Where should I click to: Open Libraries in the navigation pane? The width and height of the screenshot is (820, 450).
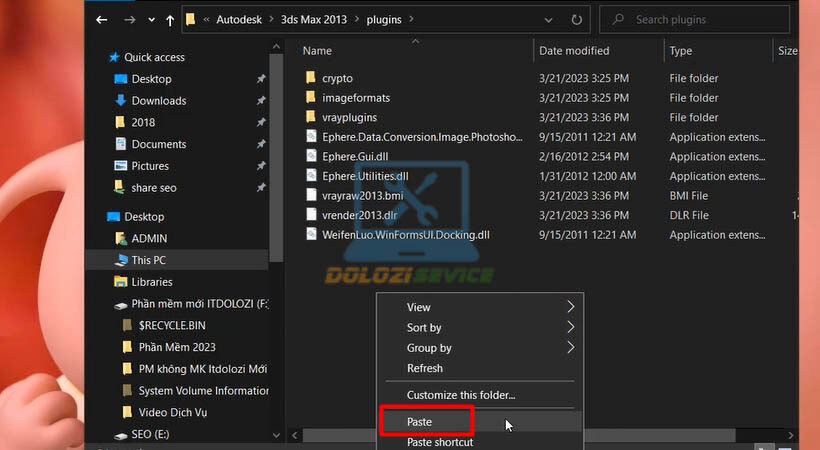(152, 282)
